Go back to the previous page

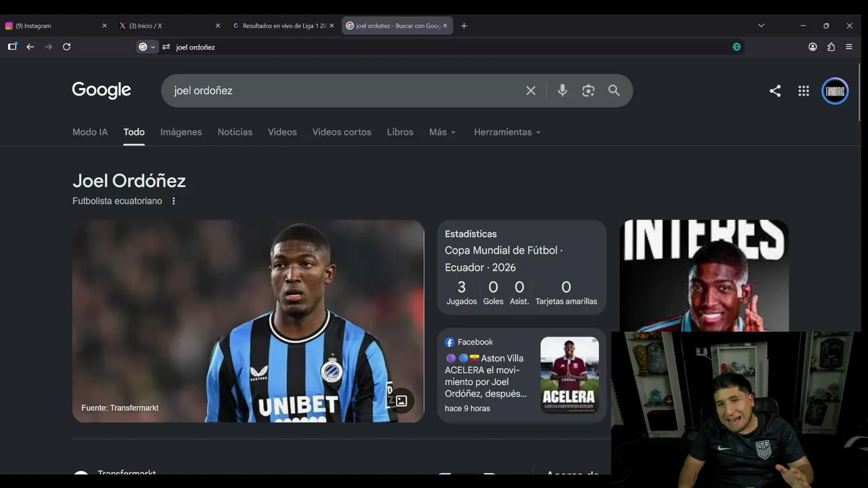click(x=30, y=47)
